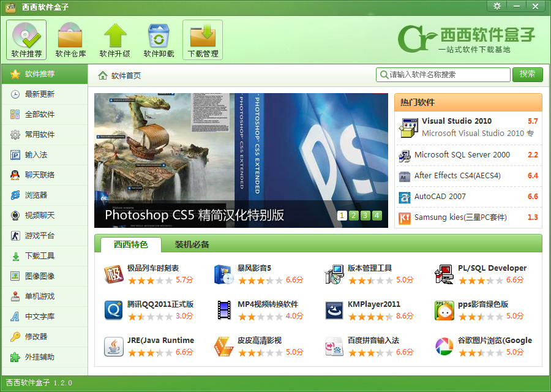Image resolution: width=551 pixels, height=392 pixels.
Task: Open the 中文字库 category
Action: 45,317
